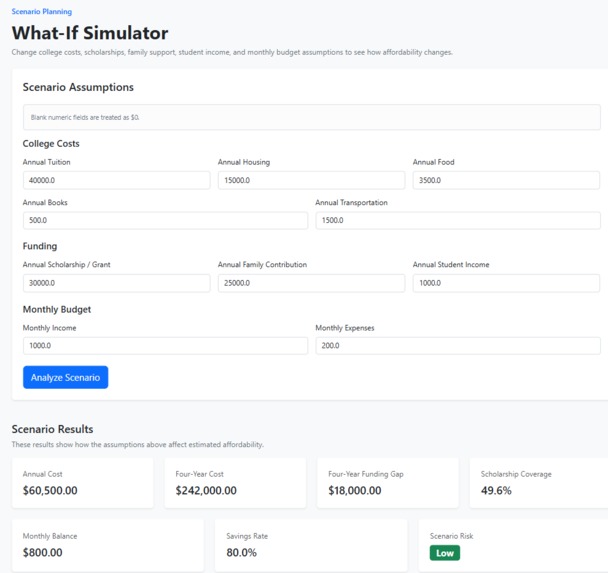The height and width of the screenshot is (573, 608).
Task: Click the Scholarship Coverage value 49.6%
Action: 496,490
